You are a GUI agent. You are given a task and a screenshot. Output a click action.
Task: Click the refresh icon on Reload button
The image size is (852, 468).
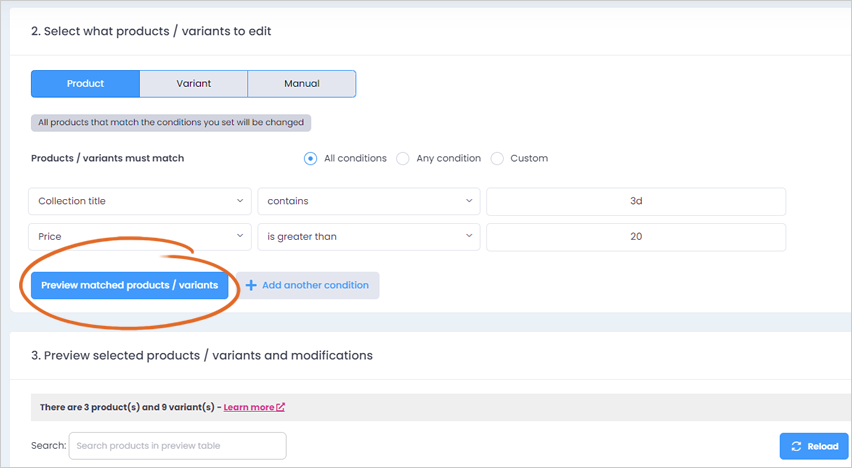click(x=797, y=446)
